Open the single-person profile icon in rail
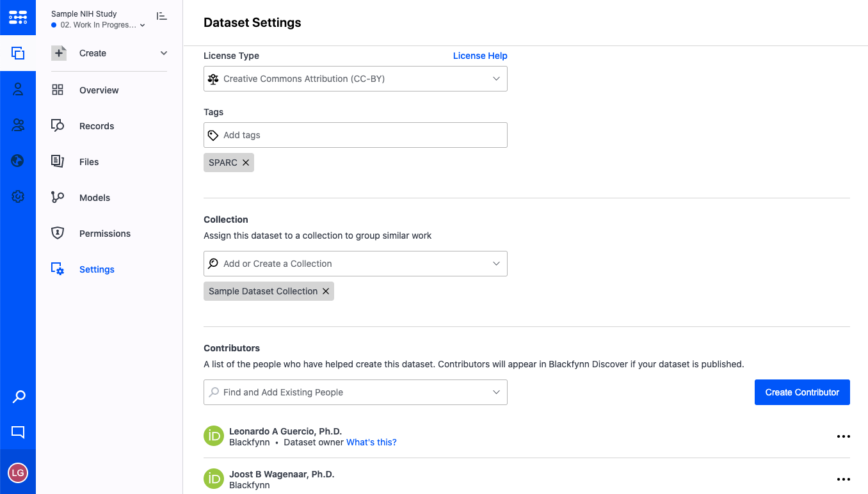 (18, 90)
